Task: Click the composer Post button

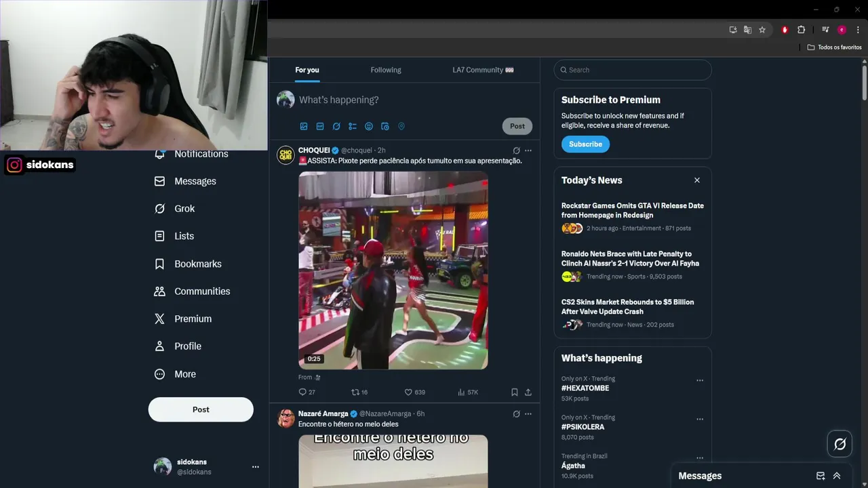Action: [517, 126]
